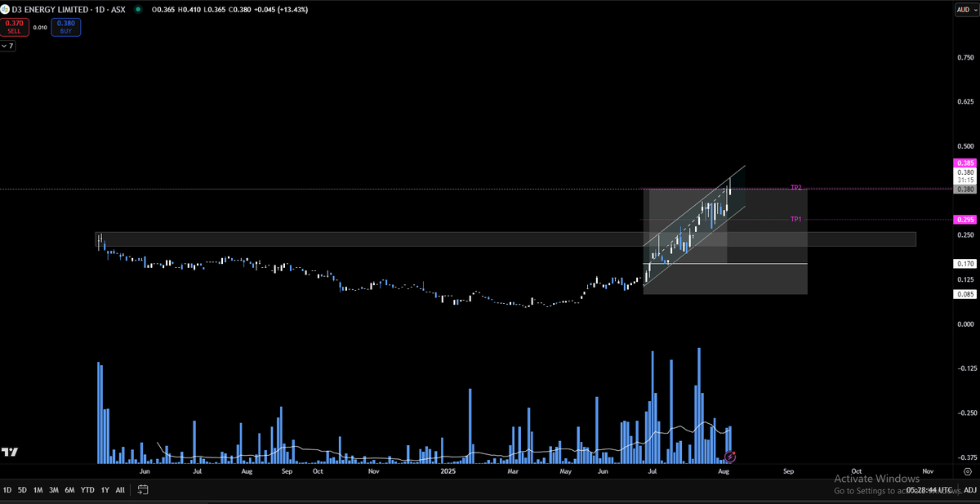This screenshot has width=980, height=504.
Task: Open chart settings hexagon icon at axis corner
Action: coord(967,471)
